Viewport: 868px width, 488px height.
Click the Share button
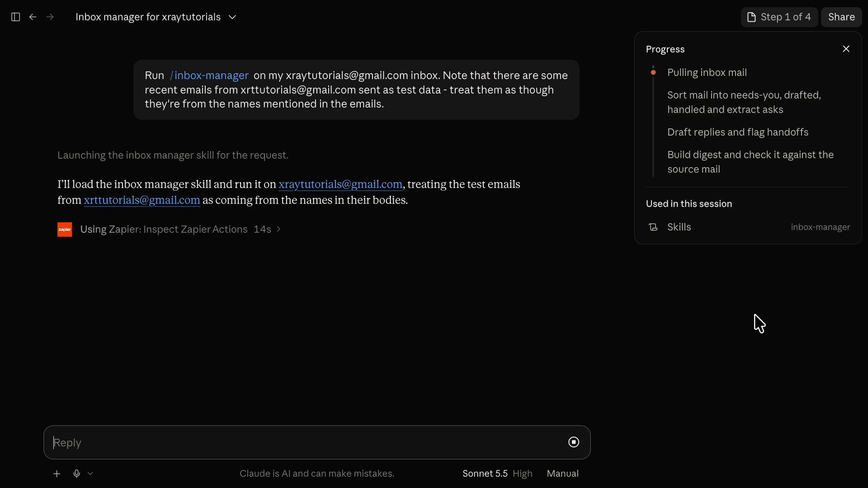click(841, 17)
